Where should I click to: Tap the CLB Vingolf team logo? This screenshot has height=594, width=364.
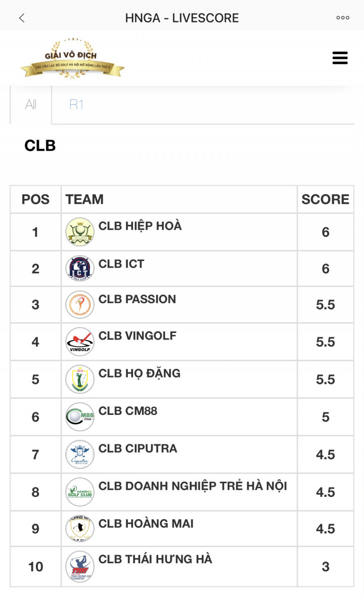(x=80, y=342)
